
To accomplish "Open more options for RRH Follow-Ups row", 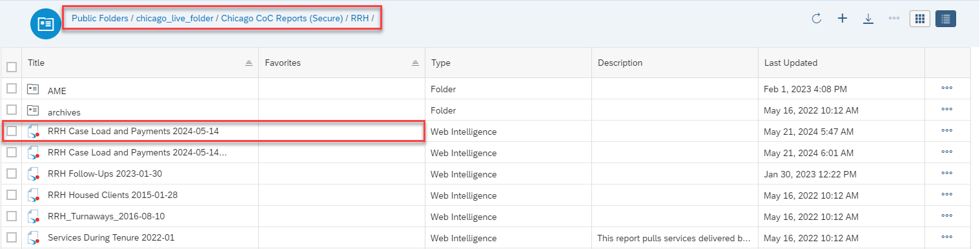I will [947, 174].
